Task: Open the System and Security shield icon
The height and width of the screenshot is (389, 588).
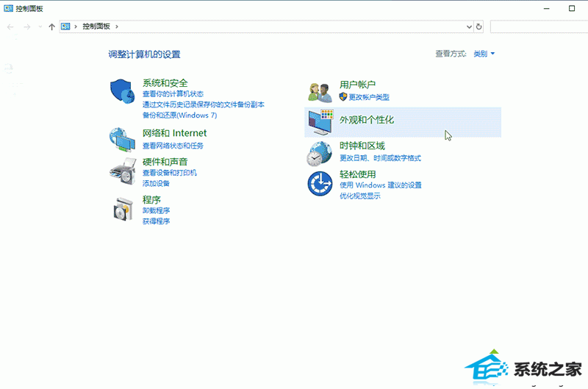Action: 122,91
